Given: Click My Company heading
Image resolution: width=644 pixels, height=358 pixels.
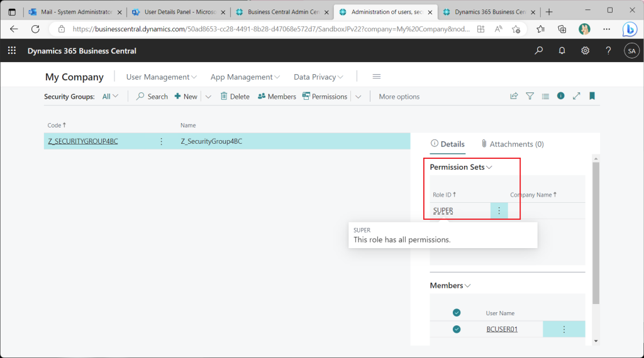Looking at the screenshot, I should 74,77.
